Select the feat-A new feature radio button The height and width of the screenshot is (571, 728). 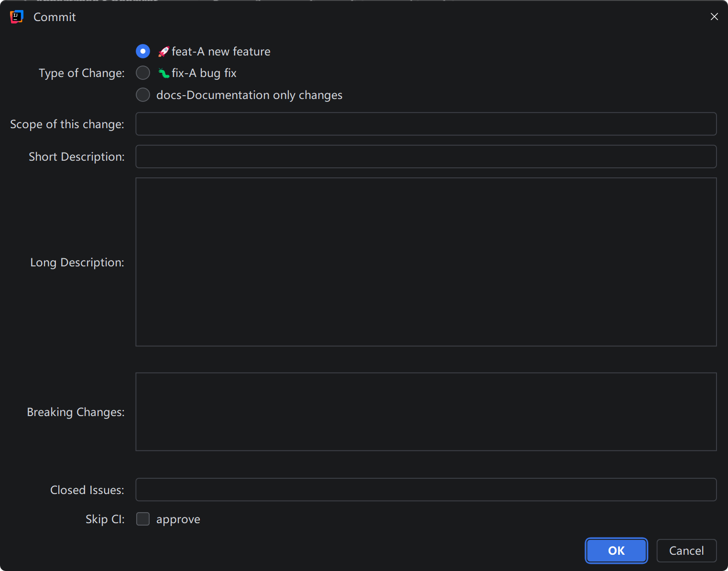142,51
